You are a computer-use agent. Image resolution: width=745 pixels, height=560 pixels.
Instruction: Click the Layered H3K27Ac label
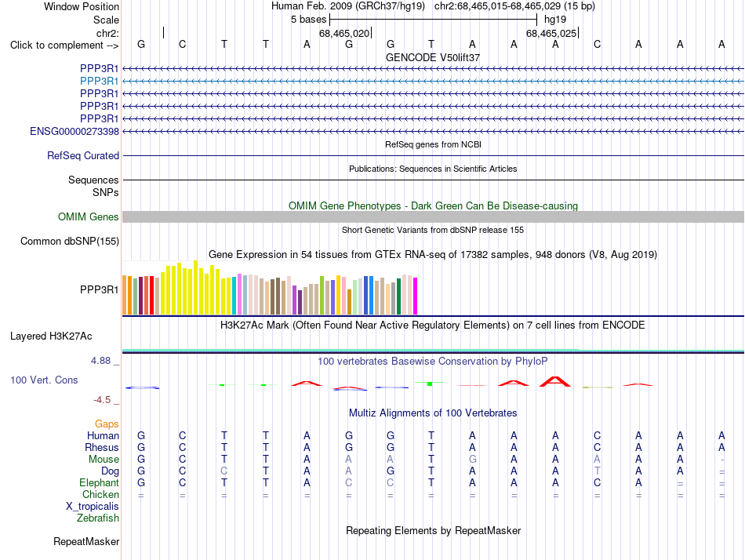51,336
